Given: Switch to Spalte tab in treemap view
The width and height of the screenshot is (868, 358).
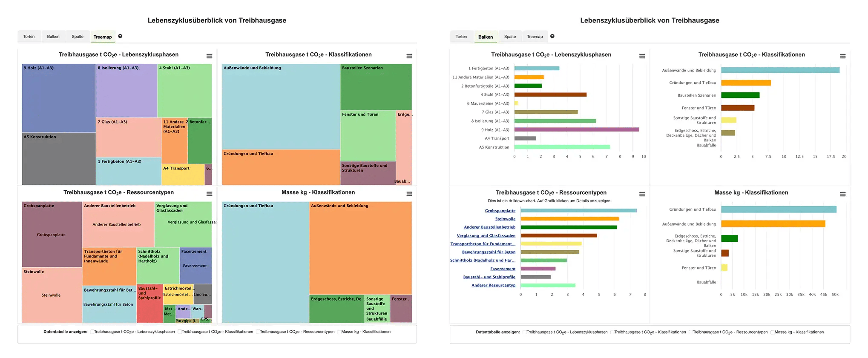Looking at the screenshot, I should 78,37.
